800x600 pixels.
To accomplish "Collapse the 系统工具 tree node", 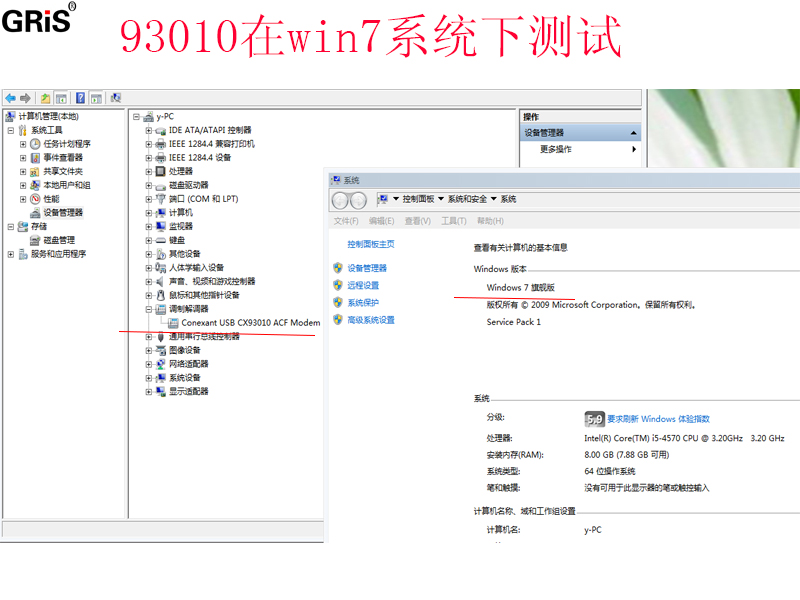I will 11,131.
